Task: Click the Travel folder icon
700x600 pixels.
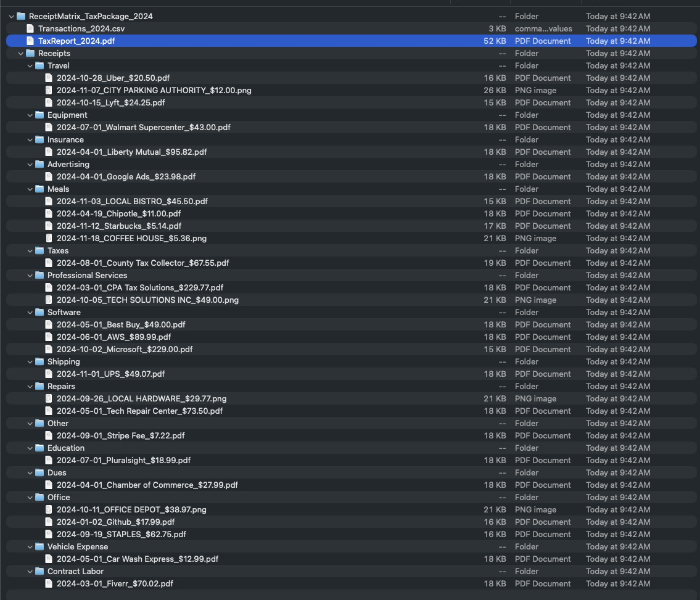Action: (x=39, y=65)
